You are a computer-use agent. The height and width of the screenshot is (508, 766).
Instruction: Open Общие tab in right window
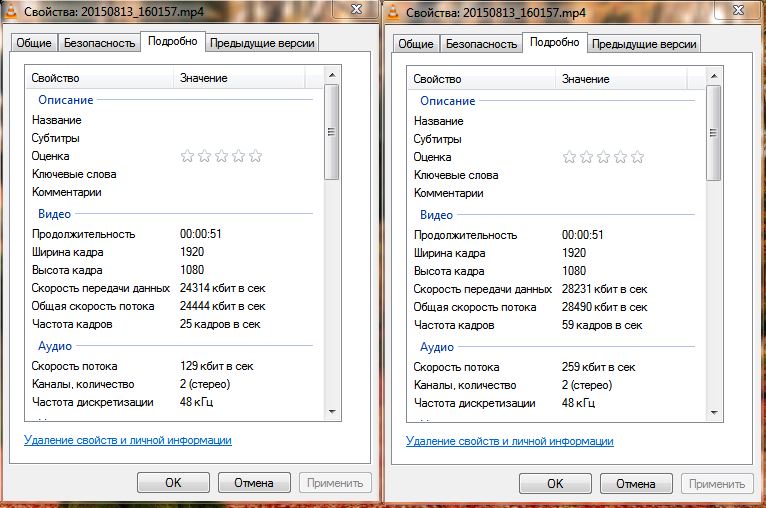point(416,44)
